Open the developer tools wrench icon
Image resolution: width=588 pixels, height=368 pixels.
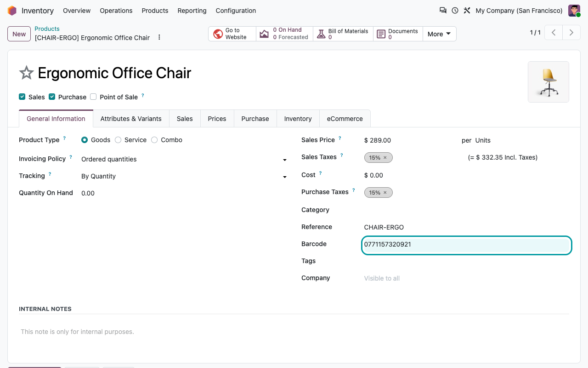click(467, 11)
